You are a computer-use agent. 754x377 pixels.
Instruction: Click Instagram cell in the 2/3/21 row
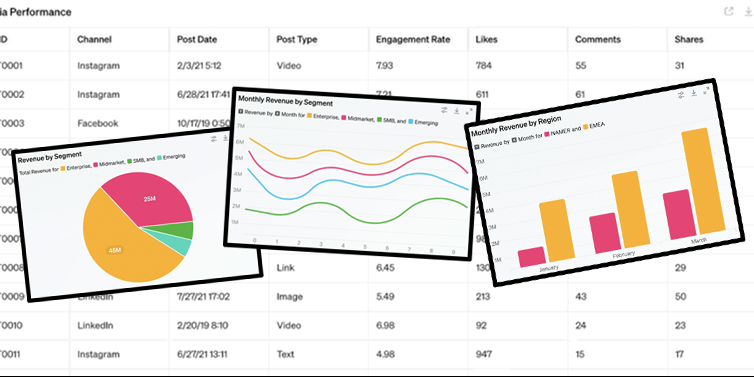coord(98,65)
